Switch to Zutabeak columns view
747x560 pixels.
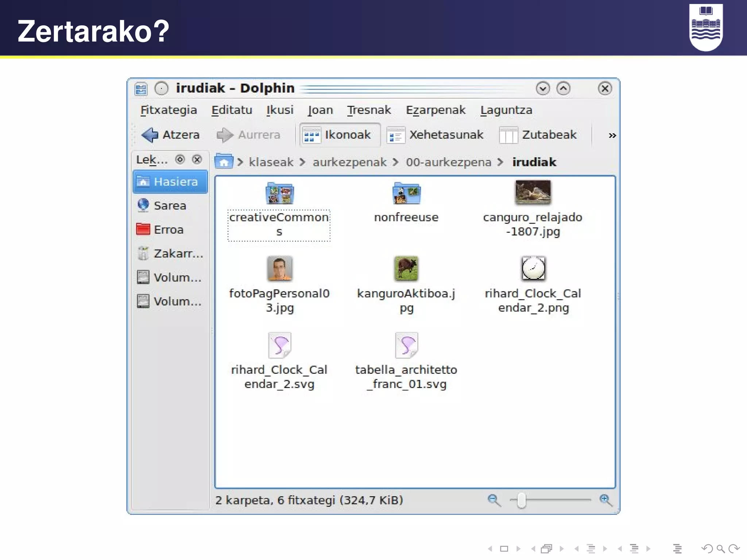[538, 135]
